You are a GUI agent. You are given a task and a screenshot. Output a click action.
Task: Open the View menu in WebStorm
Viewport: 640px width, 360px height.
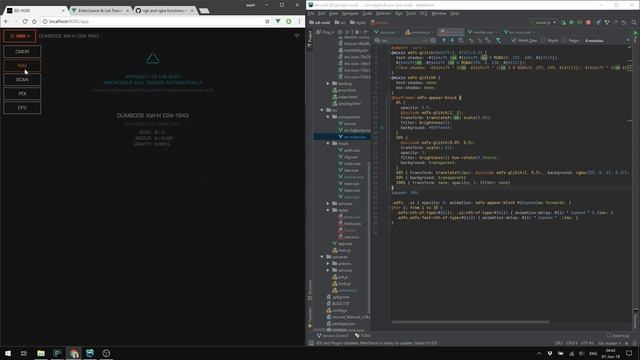point(333,13)
